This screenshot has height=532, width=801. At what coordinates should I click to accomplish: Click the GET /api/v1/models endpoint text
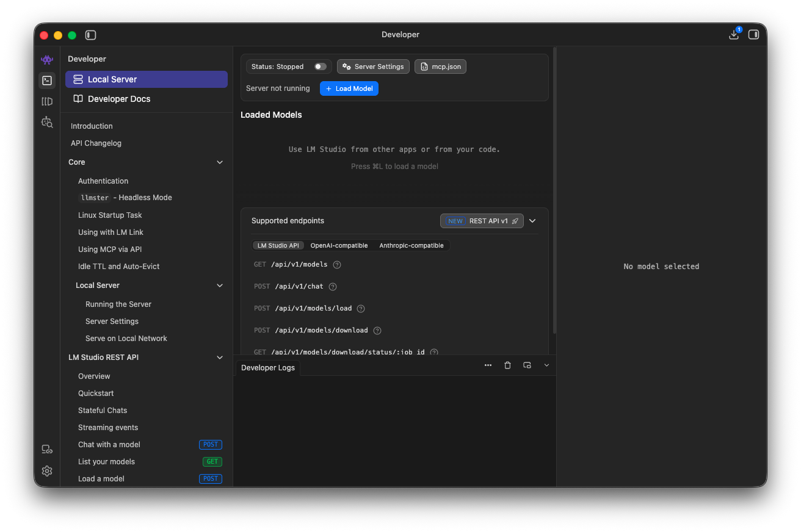pyautogui.click(x=291, y=265)
